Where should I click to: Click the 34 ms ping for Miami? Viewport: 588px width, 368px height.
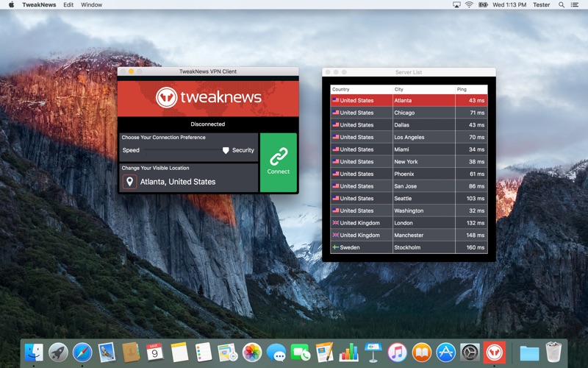point(476,149)
